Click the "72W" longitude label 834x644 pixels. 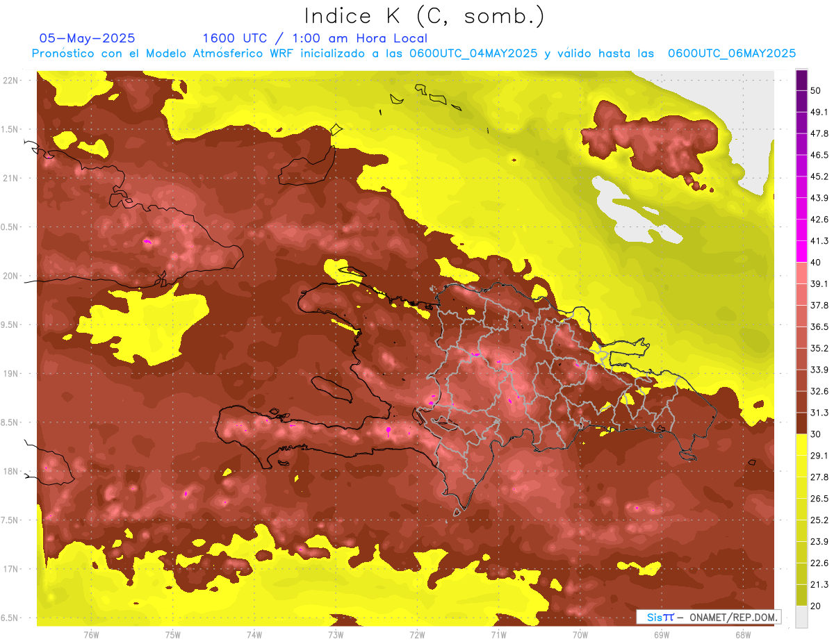(x=417, y=635)
